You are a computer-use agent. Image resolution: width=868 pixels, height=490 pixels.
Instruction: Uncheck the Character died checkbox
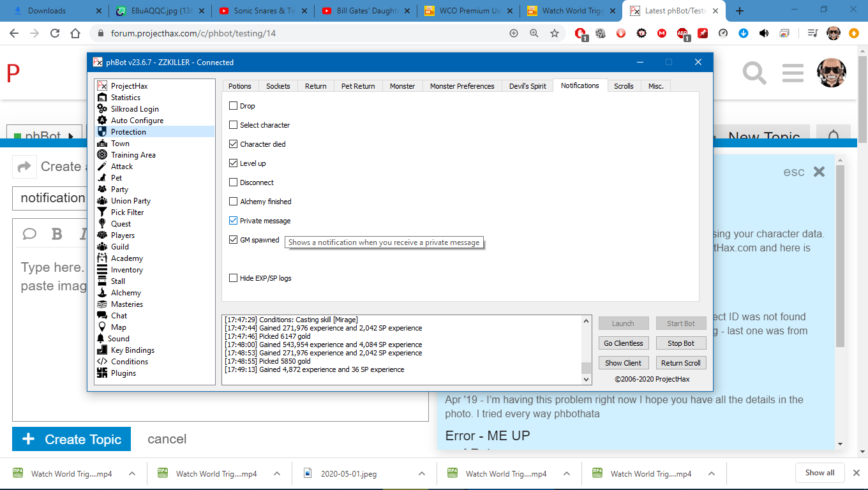pos(234,144)
